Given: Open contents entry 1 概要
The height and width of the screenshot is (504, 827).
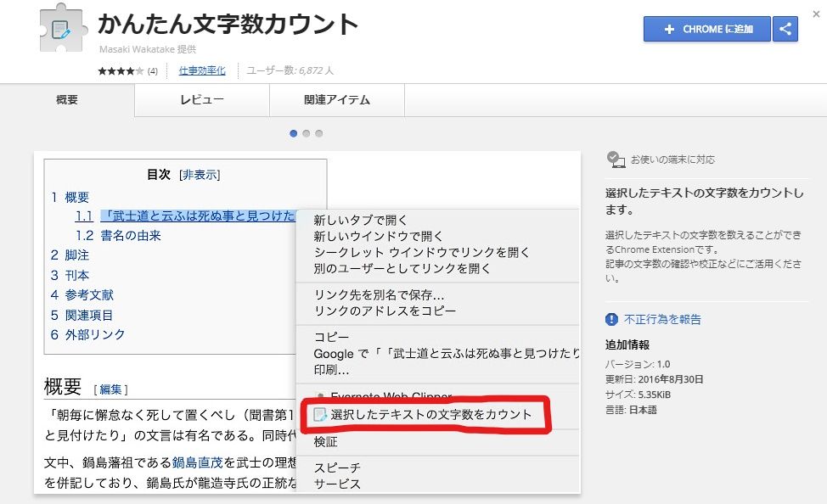Looking at the screenshot, I should pyautogui.click(x=70, y=197).
